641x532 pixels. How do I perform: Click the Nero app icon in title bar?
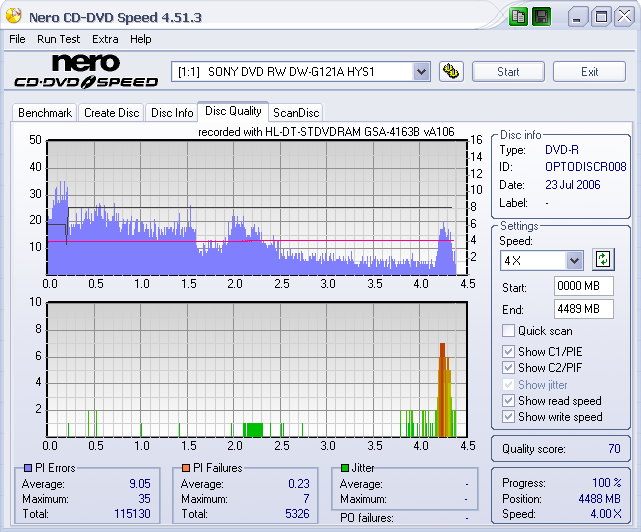[x=15, y=17]
